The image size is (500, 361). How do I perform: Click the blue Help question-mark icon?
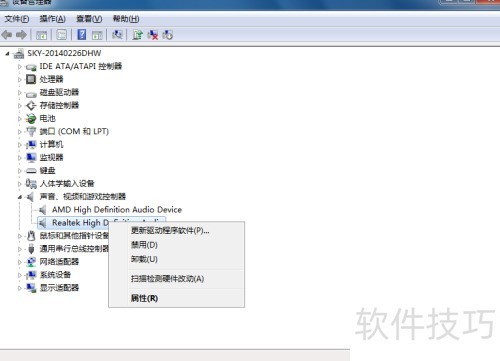coord(82,35)
